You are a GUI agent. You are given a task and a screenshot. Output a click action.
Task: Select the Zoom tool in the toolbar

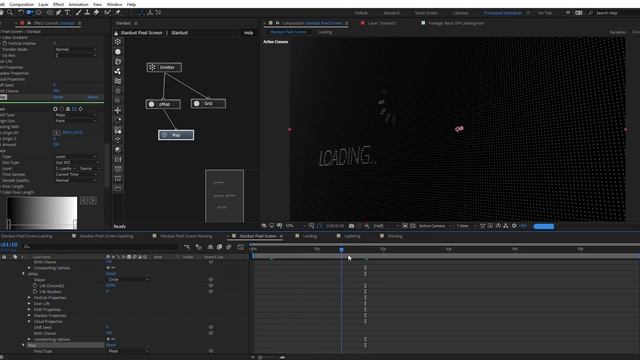[x=10, y=13]
